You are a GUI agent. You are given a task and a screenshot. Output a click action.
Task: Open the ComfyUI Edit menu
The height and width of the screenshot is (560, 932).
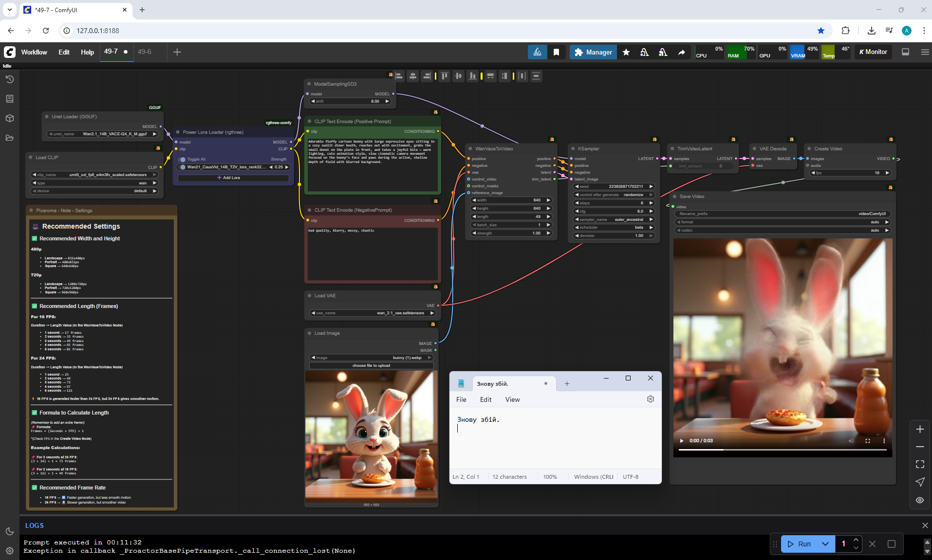[x=64, y=52]
